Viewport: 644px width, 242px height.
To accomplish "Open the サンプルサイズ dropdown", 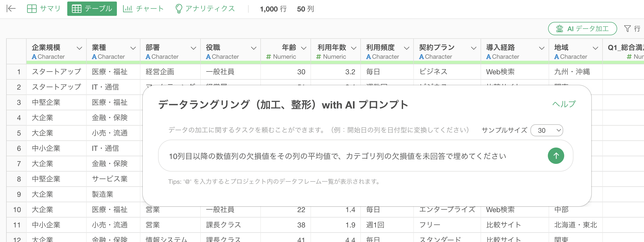I will [547, 130].
